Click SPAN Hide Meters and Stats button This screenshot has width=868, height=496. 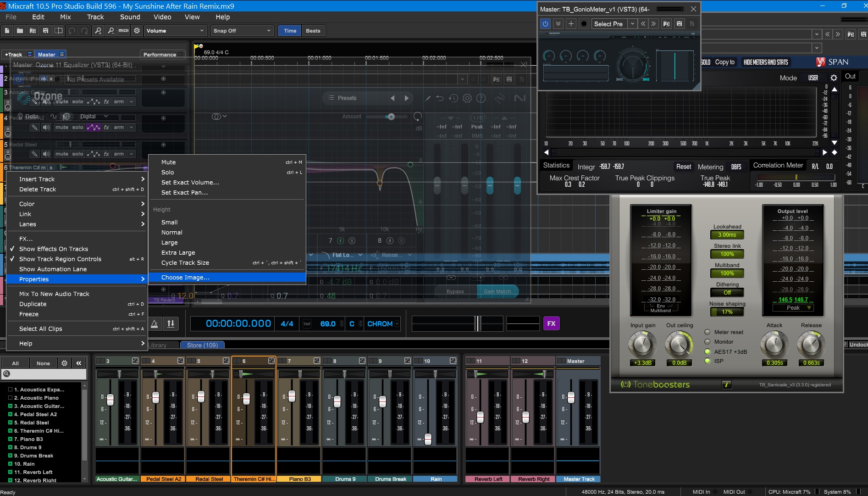765,62
